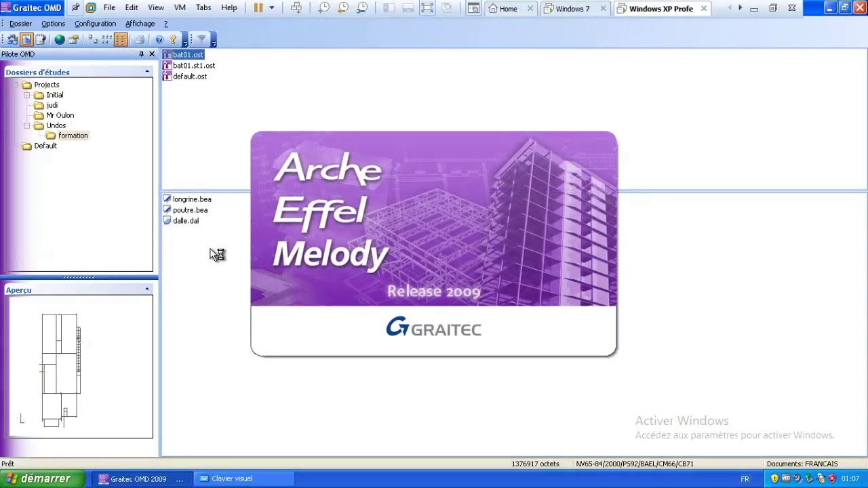Pin the Pilote OMD panel
Screen dimensions: 868x488
pyautogui.click(x=141, y=54)
